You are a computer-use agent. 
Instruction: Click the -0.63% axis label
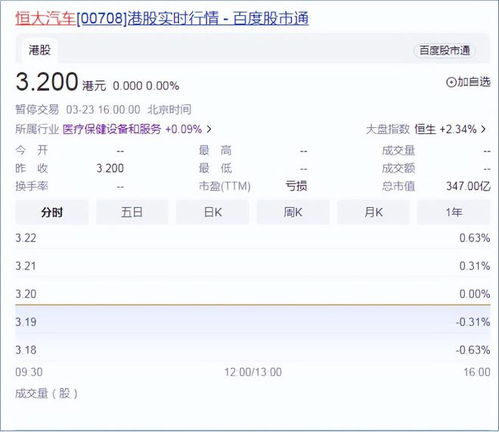pyautogui.click(x=473, y=350)
